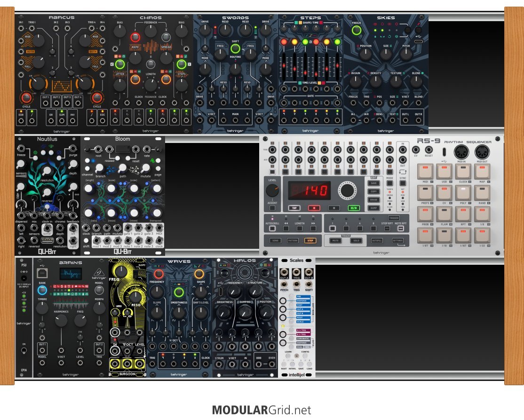Click the RS-9 LENGTH button
This screenshot has height=420, width=524.
point(300,229)
